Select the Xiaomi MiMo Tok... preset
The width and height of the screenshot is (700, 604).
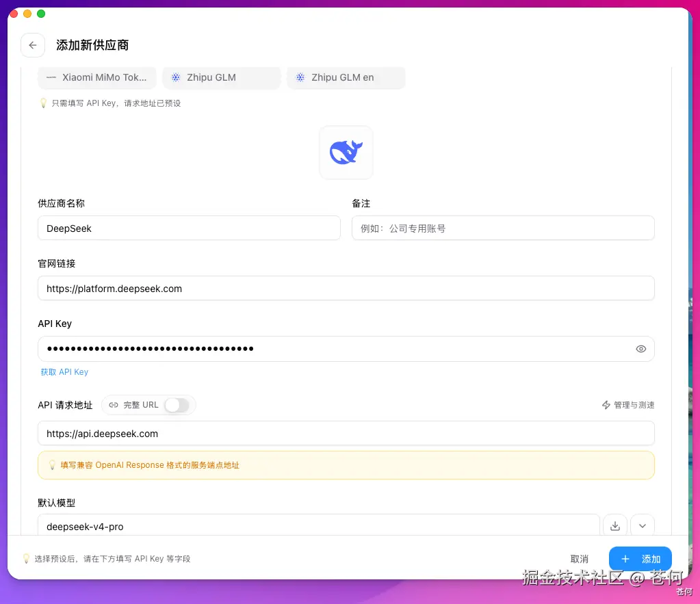97,78
